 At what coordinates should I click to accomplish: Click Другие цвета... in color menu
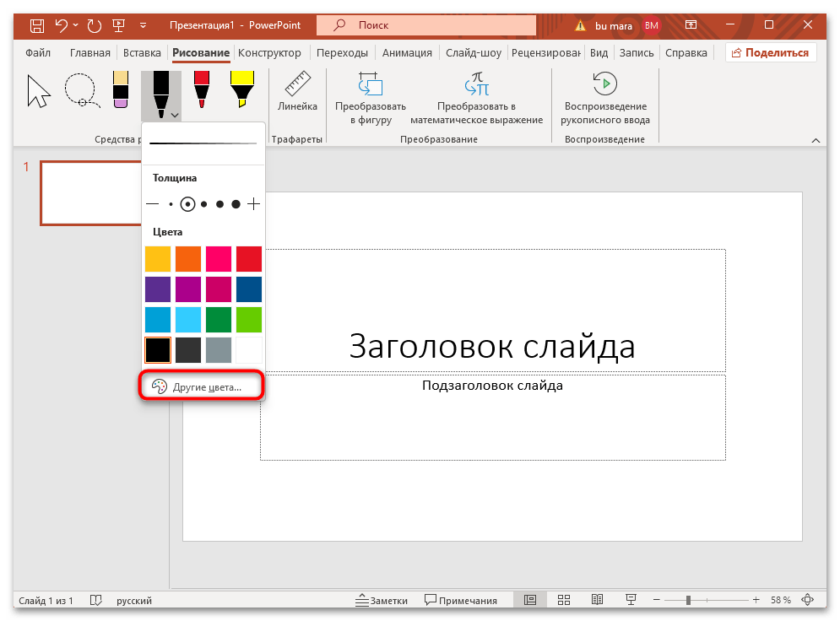click(201, 385)
